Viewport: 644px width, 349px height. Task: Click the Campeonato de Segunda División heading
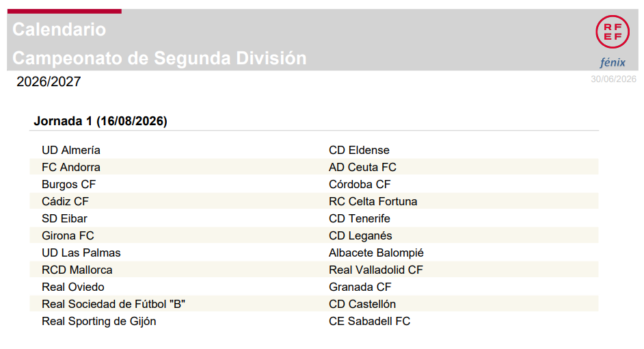point(159,58)
